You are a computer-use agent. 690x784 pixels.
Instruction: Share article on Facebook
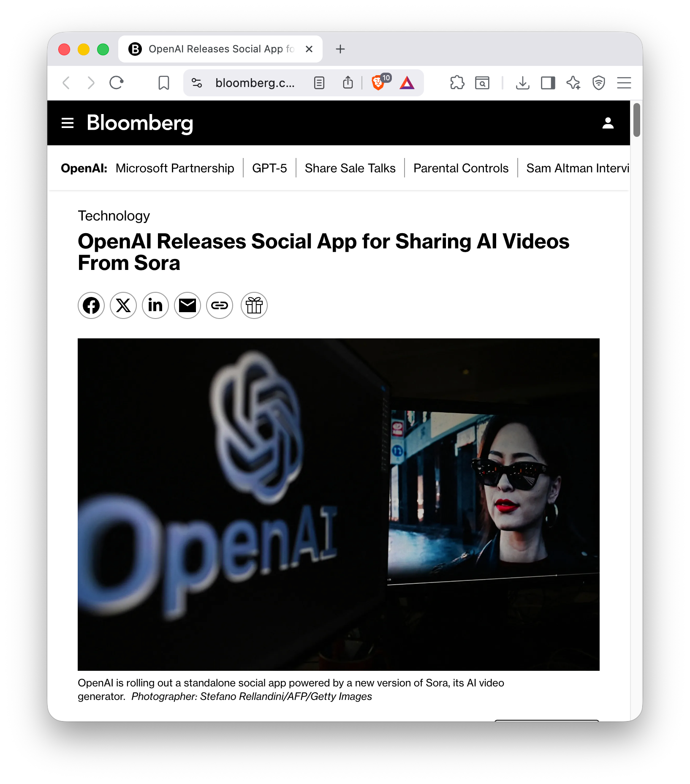click(91, 305)
